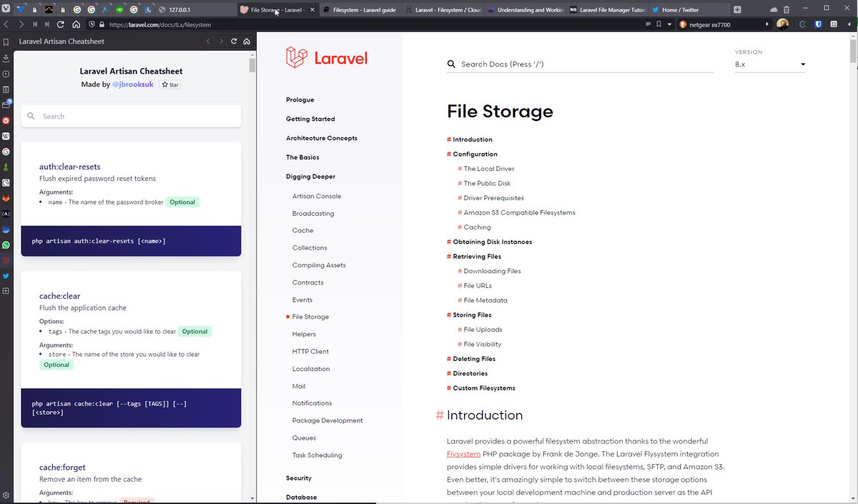858x504 pixels.
Task: Go to the web panel home
Action: pos(247,41)
